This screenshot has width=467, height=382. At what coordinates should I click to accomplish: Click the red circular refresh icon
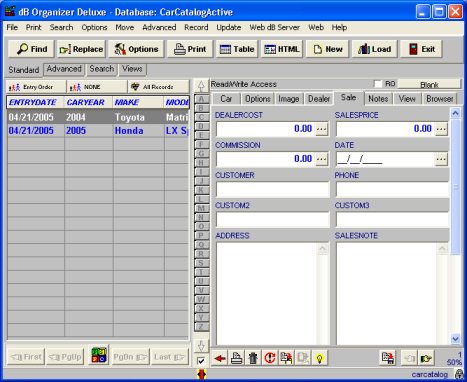point(270,358)
